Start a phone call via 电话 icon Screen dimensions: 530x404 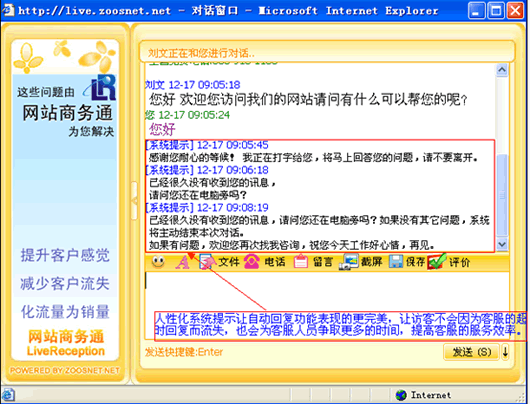coord(264,262)
